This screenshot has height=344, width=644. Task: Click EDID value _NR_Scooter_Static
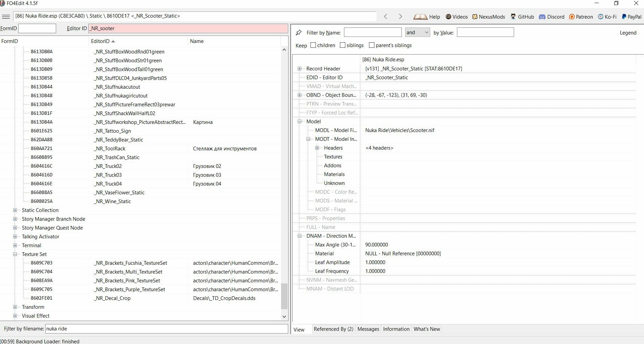[x=387, y=77]
